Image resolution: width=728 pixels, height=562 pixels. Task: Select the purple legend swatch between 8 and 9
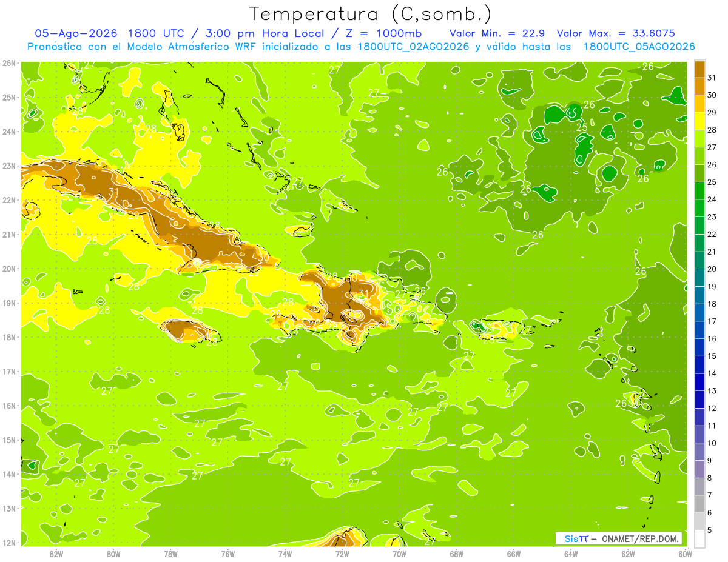click(x=699, y=469)
